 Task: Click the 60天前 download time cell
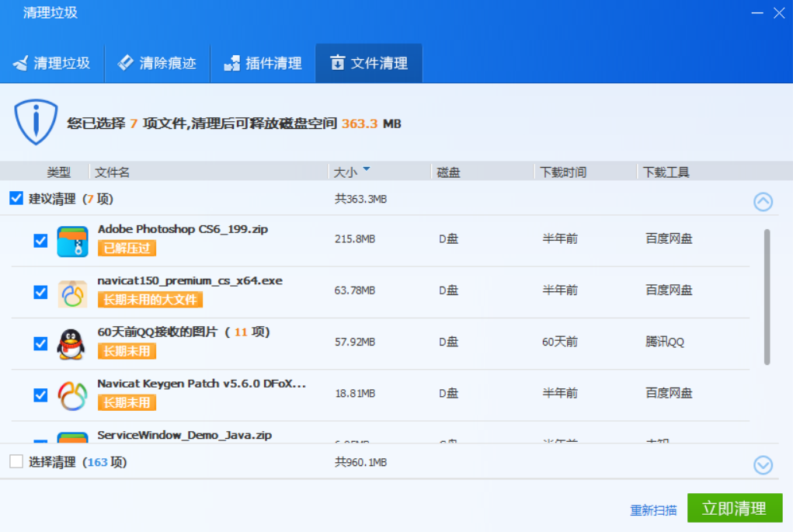click(560, 342)
